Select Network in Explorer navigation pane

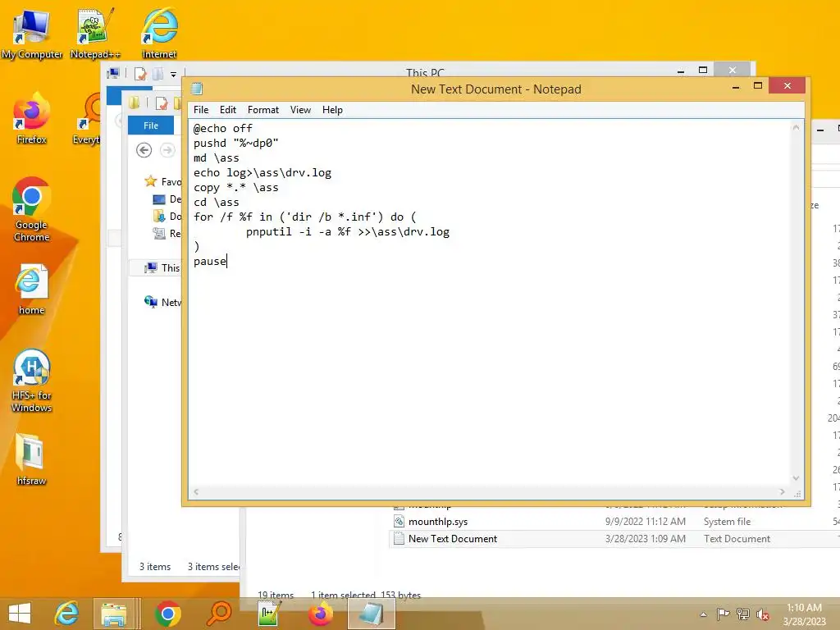pos(163,302)
